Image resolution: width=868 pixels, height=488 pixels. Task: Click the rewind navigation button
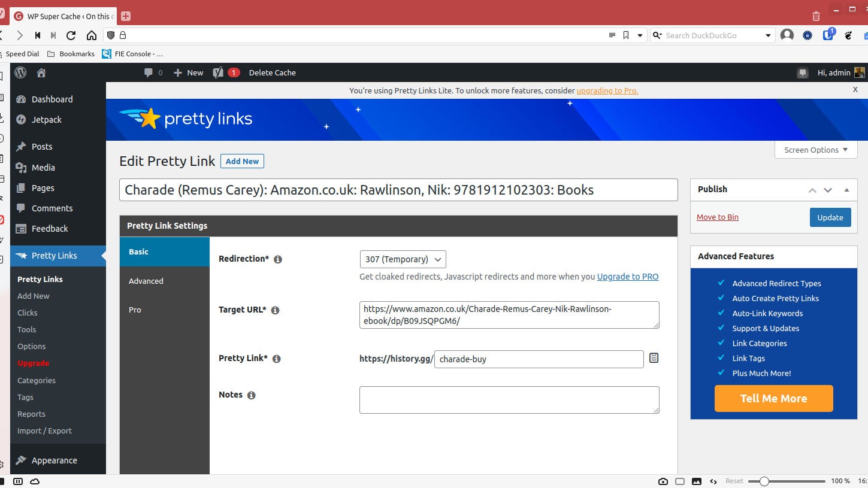pos(37,35)
